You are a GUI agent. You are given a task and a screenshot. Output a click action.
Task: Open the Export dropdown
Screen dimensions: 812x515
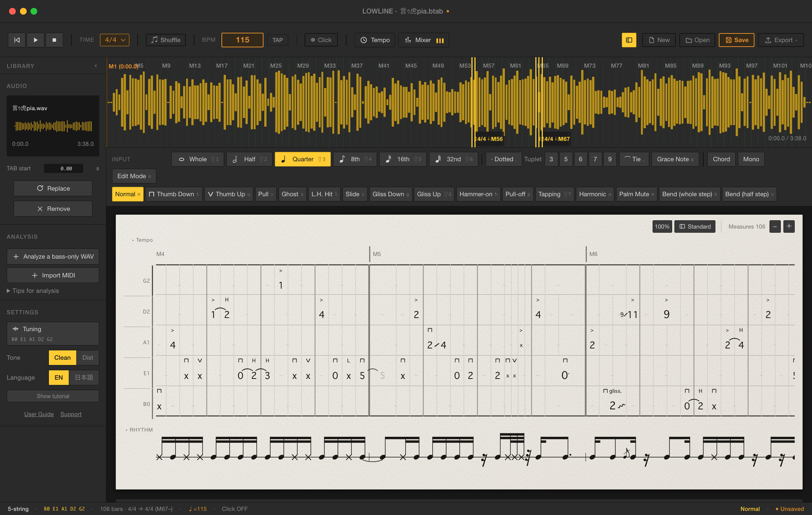click(781, 40)
